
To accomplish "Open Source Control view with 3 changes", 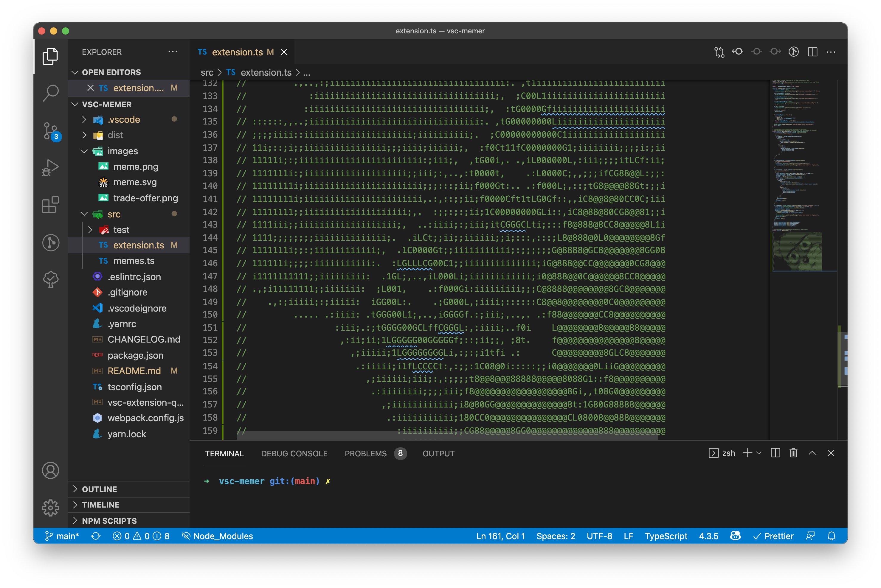I will 51,131.
